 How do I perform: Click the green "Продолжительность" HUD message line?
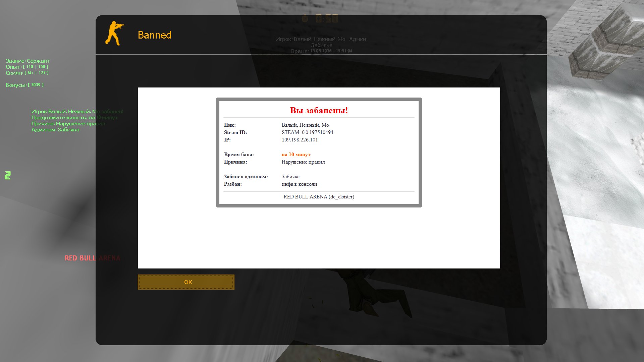point(74,118)
